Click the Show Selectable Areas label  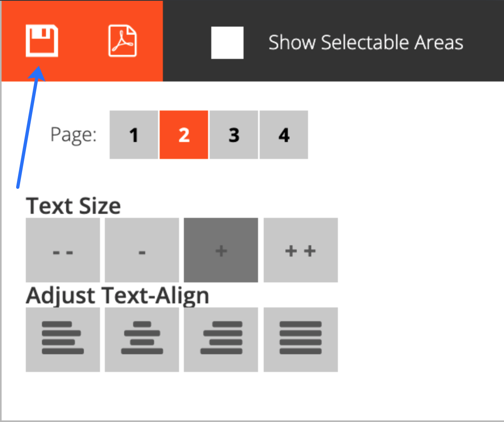point(366,42)
